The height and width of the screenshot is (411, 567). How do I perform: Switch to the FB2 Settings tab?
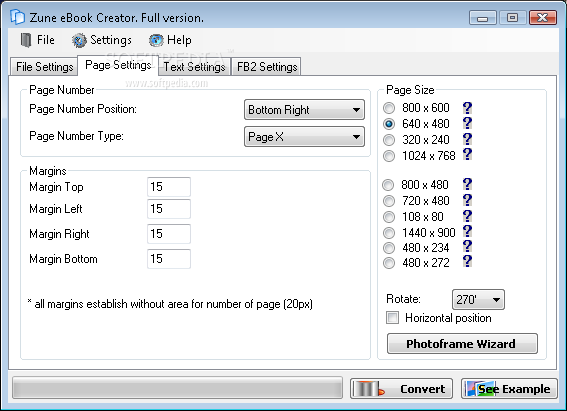[x=267, y=67]
